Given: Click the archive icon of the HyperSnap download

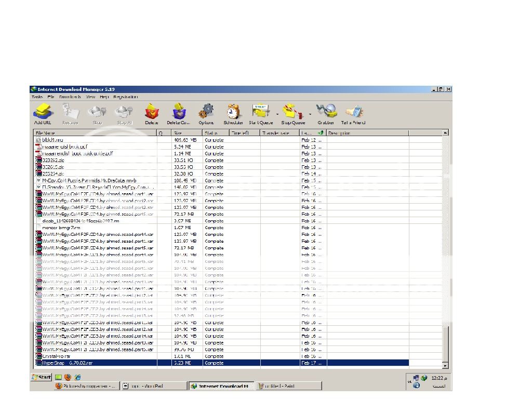Looking at the screenshot, I should 38,363.
